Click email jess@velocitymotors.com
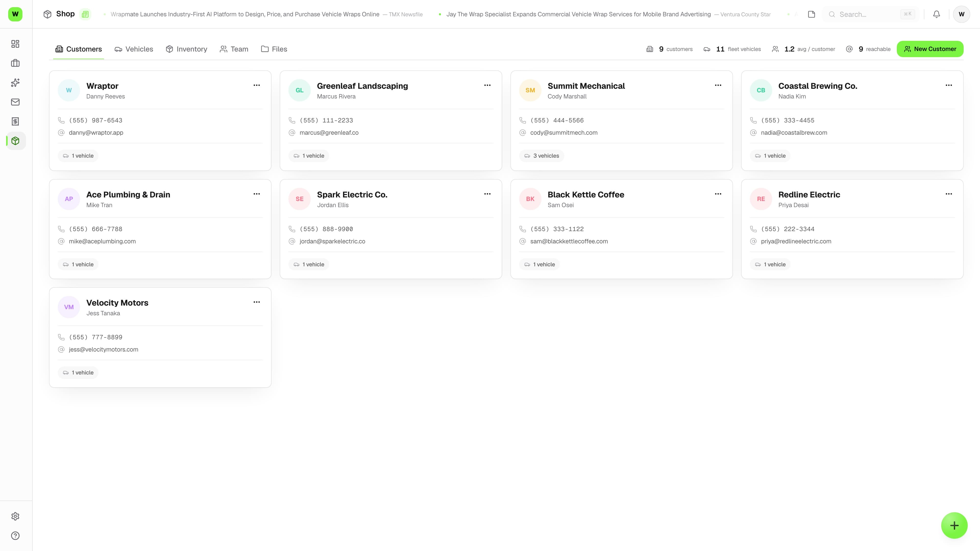Viewport: 980px width, 551px height. tap(103, 349)
